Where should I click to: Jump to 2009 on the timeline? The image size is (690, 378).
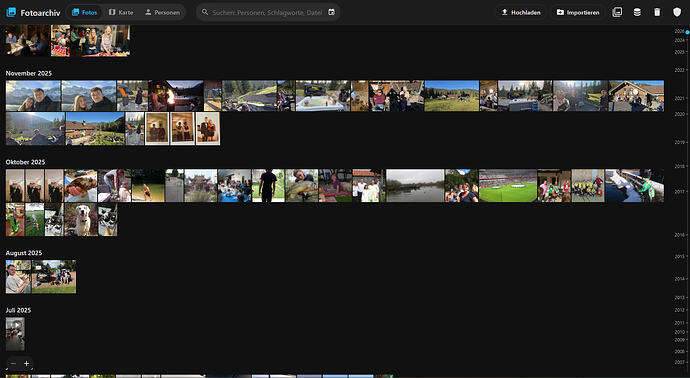tap(679, 340)
